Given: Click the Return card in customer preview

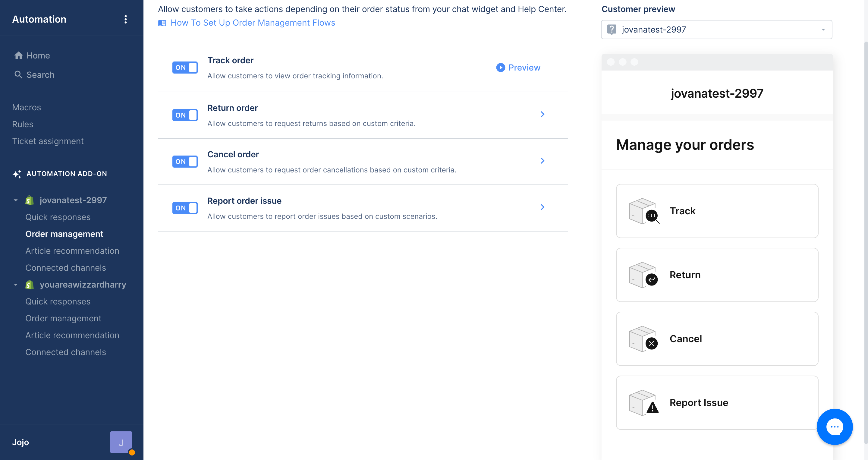Looking at the screenshot, I should point(717,275).
